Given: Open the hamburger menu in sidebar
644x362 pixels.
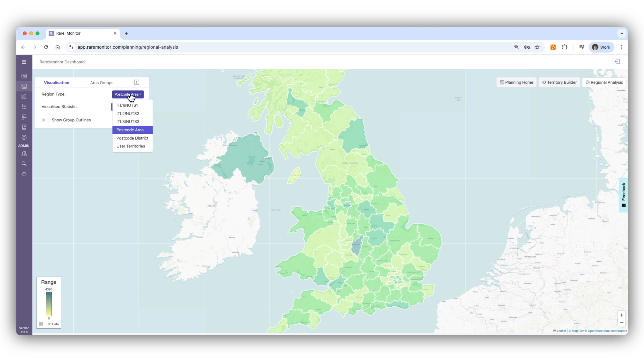Looking at the screenshot, I should tap(24, 62).
